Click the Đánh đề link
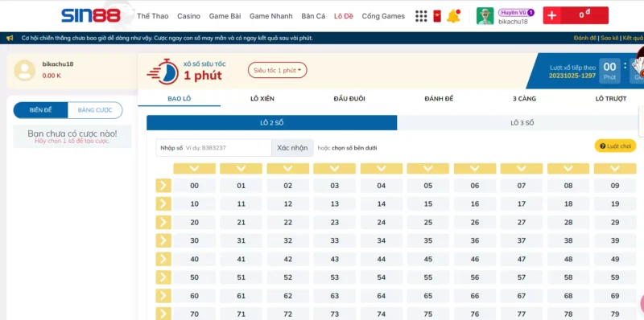Image resolution: width=644 pixels, height=320 pixels. pos(585,38)
